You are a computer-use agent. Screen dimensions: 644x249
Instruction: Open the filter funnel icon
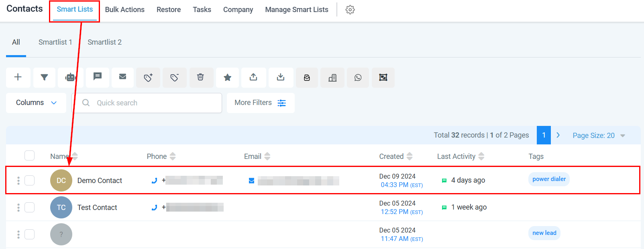click(44, 77)
